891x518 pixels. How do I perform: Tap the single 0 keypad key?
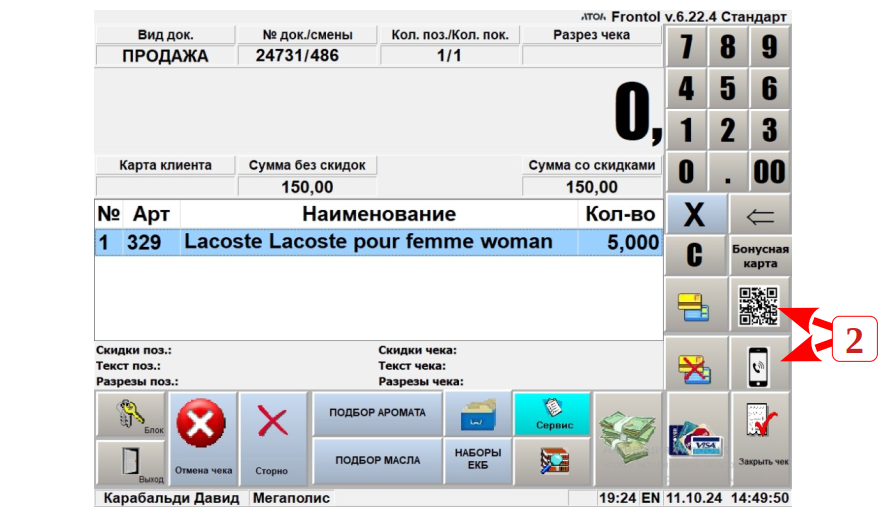click(686, 172)
